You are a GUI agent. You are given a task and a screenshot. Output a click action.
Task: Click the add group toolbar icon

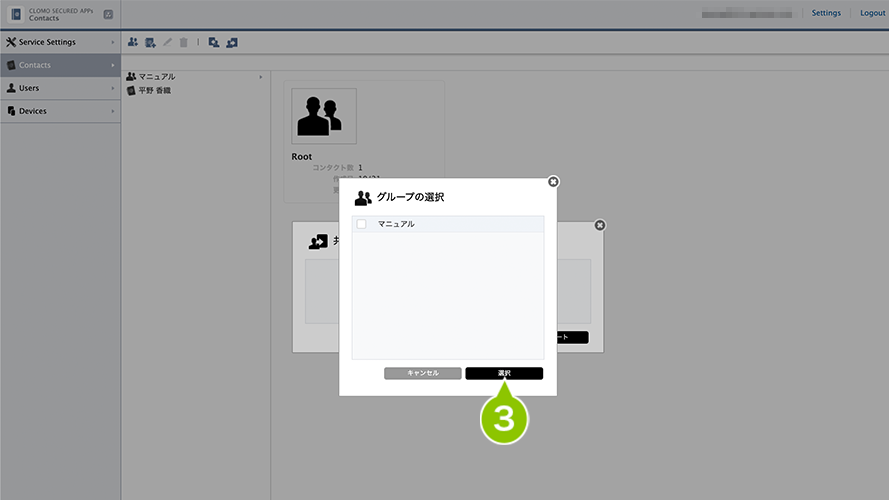coord(133,42)
